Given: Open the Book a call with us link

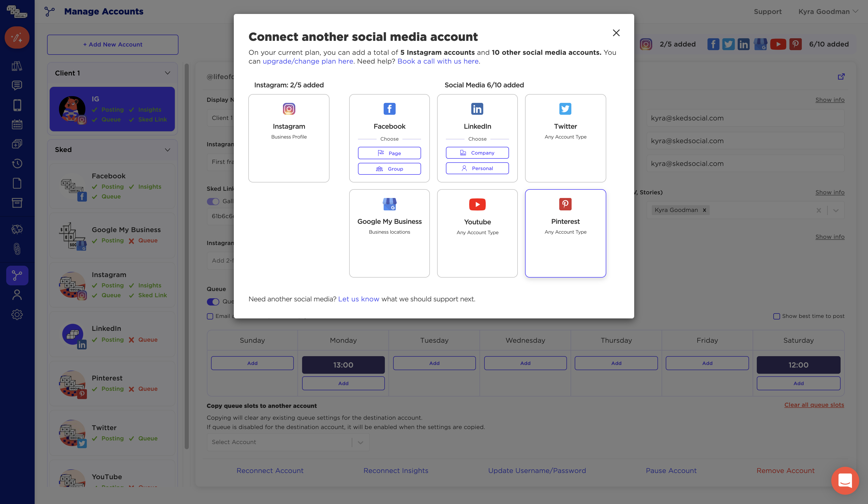Looking at the screenshot, I should point(438,61).
